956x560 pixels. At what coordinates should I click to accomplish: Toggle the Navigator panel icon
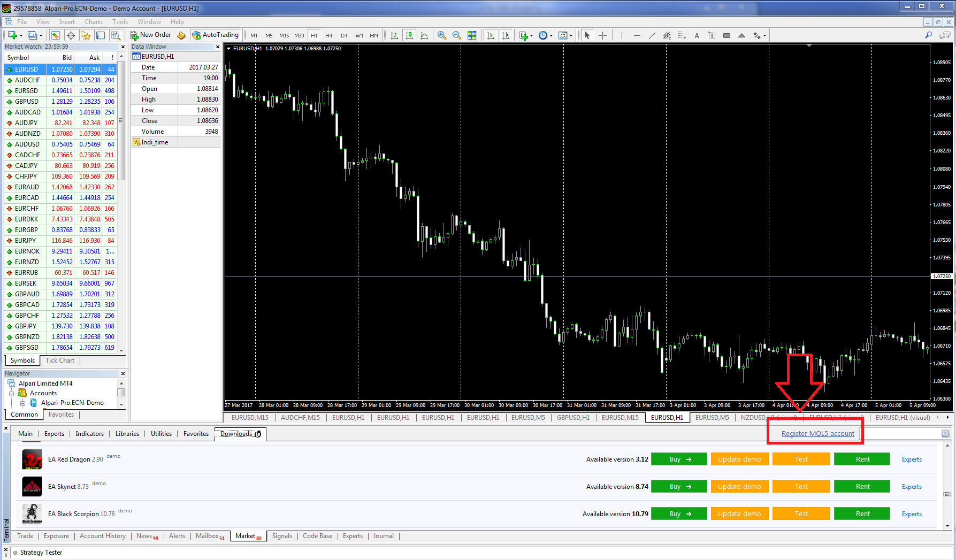click(85, 35)
